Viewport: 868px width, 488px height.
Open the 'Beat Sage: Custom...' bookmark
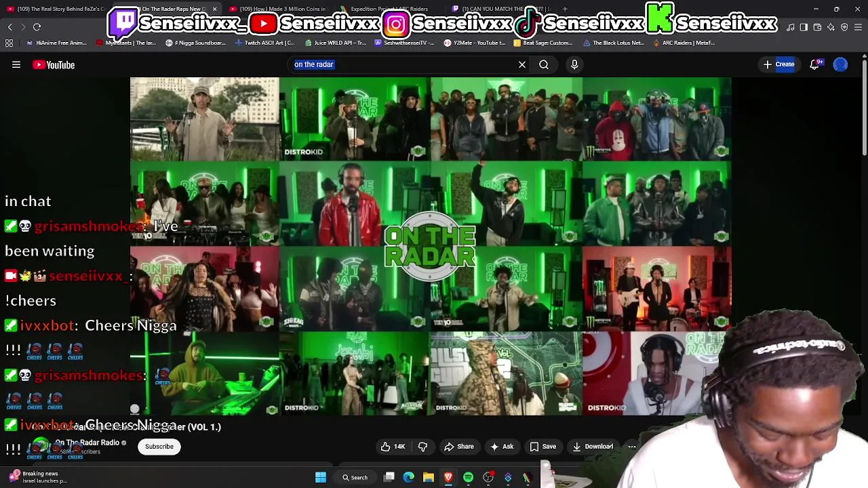click(x=543, y=43)
